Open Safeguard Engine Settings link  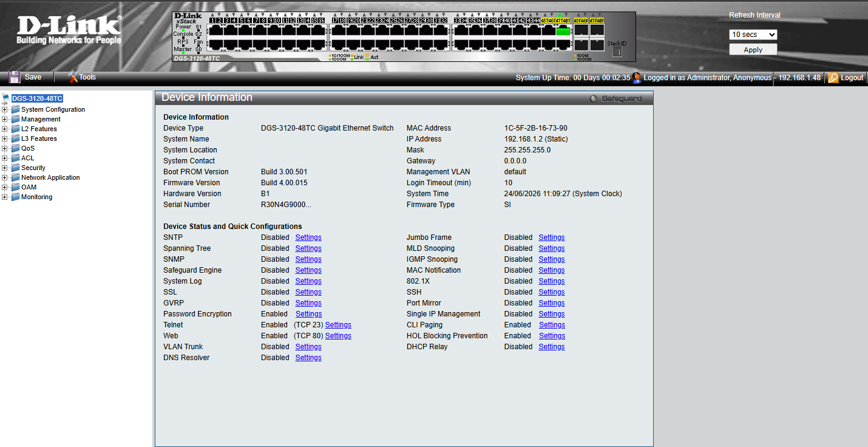coord(308,270)
